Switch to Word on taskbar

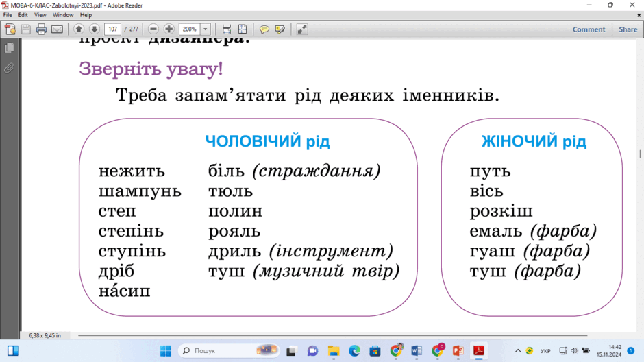tap(417, 351)
